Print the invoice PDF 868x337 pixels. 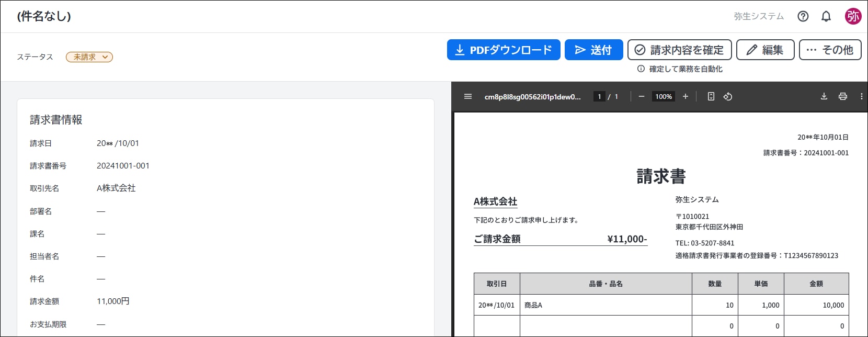click(x=842, y=96)
